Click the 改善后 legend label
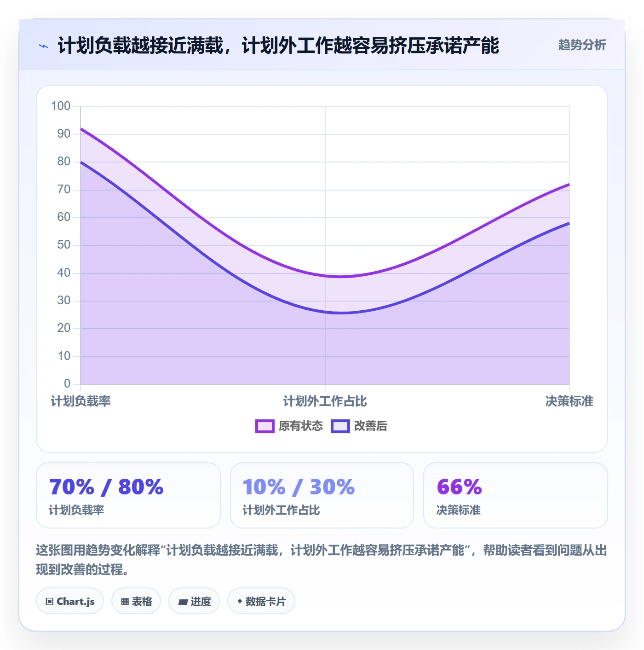This screenshot has height=650, width=644. (371, 426)
